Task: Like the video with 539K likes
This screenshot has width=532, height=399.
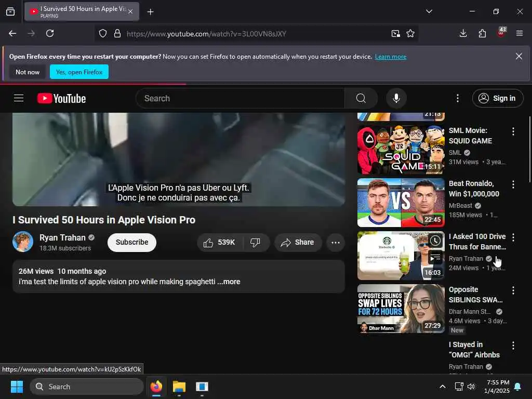Action: coord(220,242)
